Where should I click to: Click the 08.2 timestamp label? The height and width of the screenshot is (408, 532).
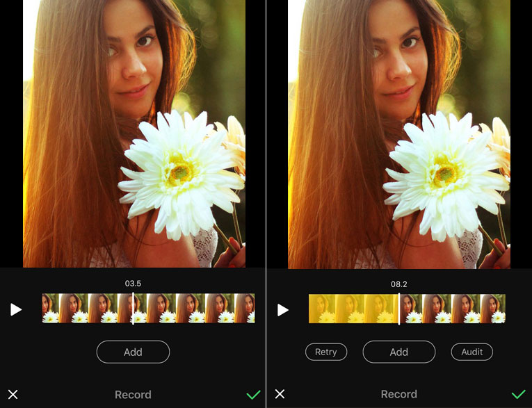click(x=399, y=284)
